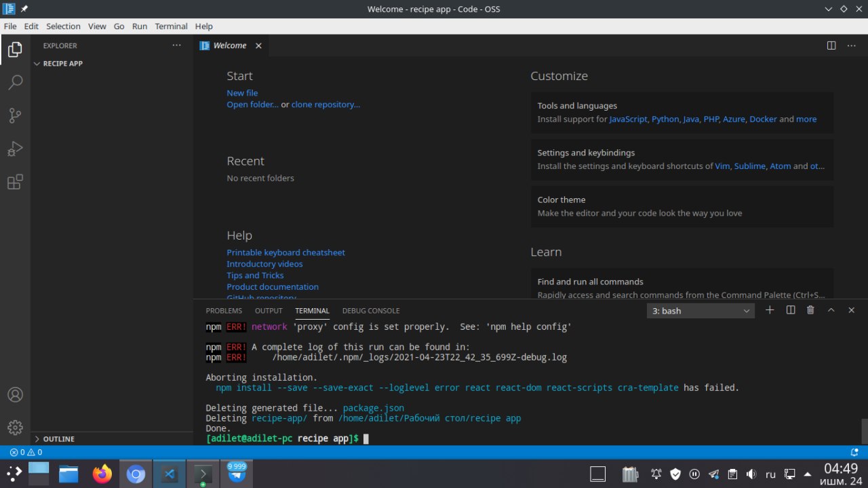Image resolution: width=868 pixels, height=488 pixels.
Task: Show hidden tray icons arrow
Action: [x=808, y=474]
